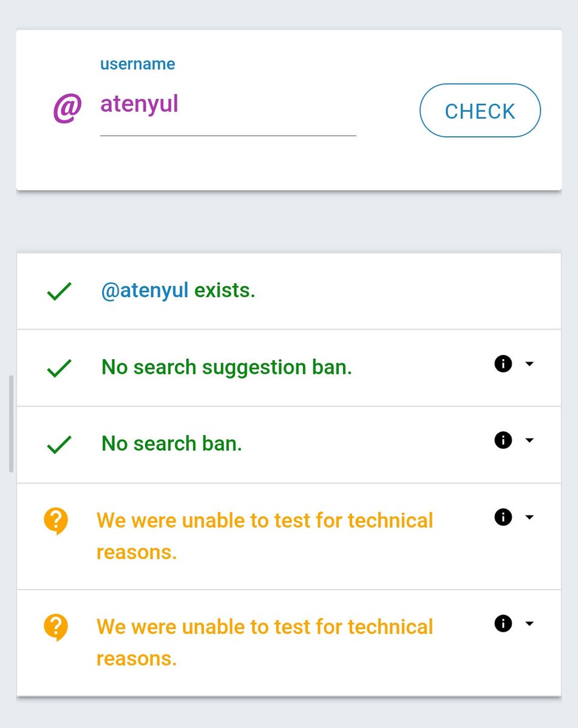Click the green checkmark beside @atenyul exists
This screenshot has height=728, width=578.
(59, 292)
